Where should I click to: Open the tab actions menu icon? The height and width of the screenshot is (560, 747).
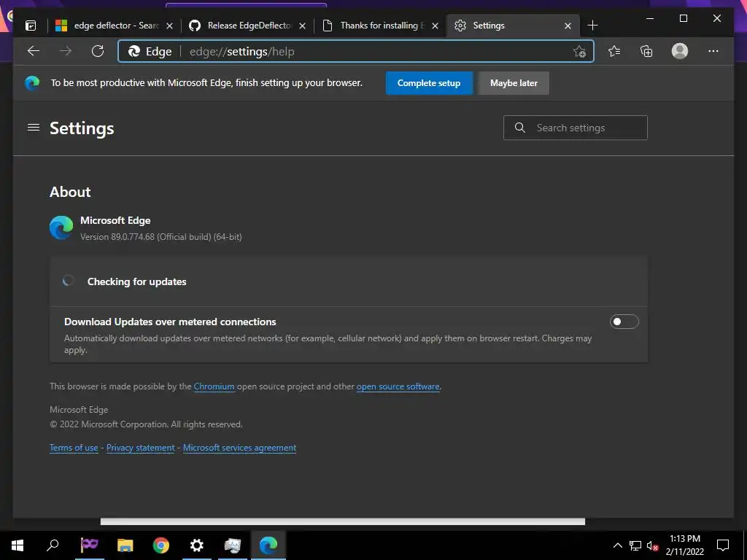(31, 26)
